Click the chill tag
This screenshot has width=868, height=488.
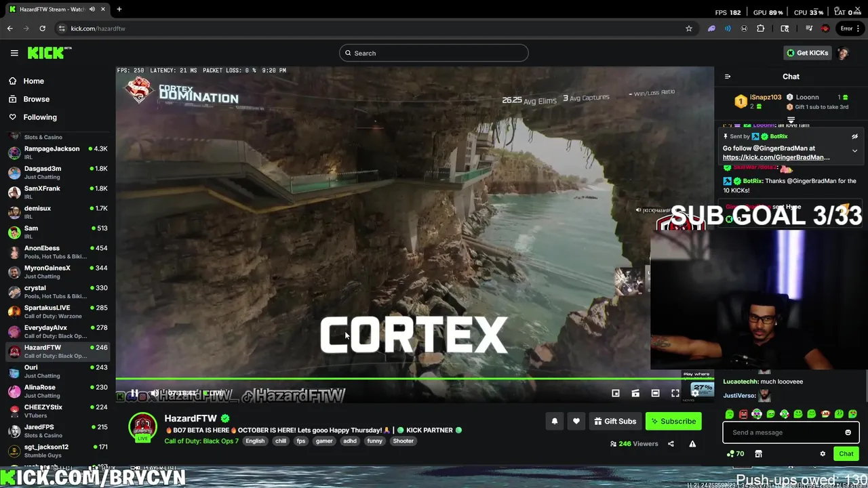(281, 441)
